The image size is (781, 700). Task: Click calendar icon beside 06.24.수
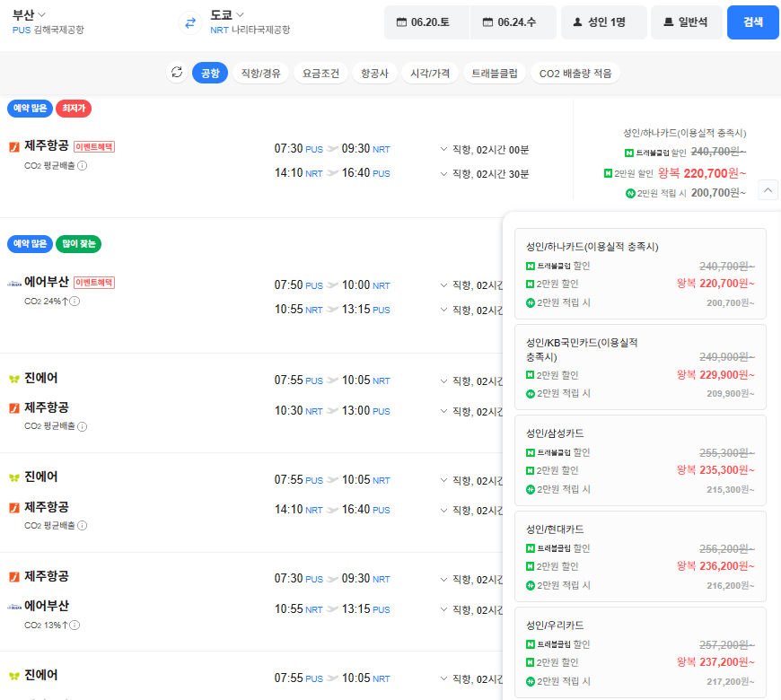click(x=487, y=22)
